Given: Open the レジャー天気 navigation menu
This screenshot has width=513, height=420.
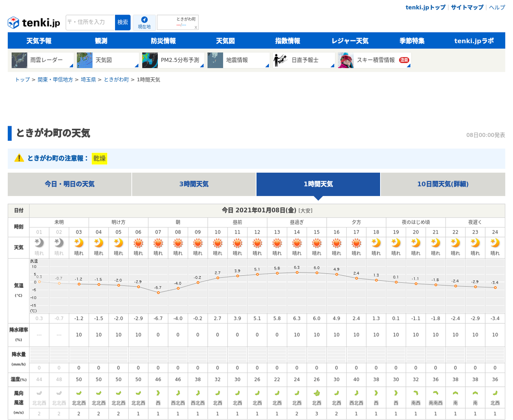Looking at the screenshot, I should click(x=350, y=41).
